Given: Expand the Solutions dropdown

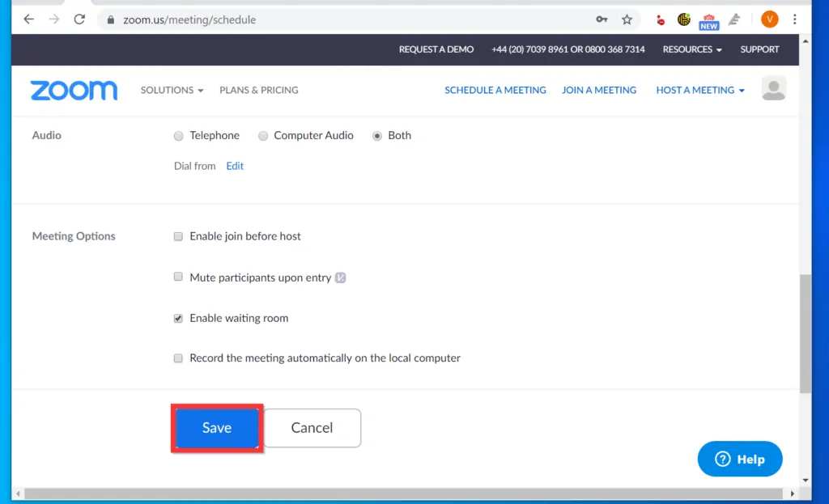Looking at the screenshot, I should click(x=172, y=91).
